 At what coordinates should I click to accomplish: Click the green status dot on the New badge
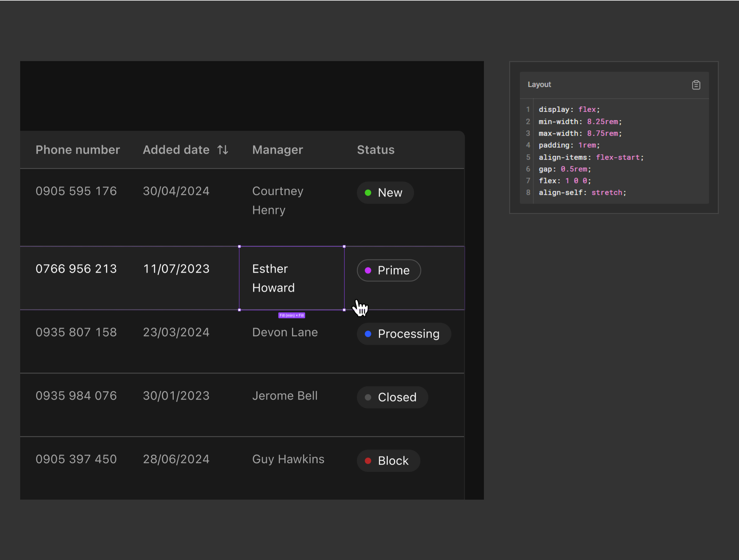(369, 192)
